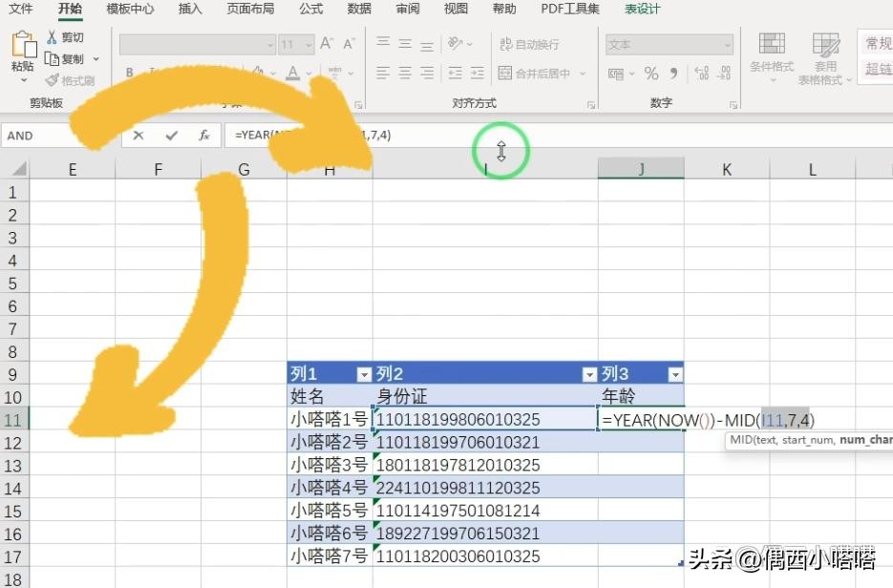Switch to the 表设计 ribbon tab
The width and height of the screenshot is (893, 588).
tap(642, 10)
